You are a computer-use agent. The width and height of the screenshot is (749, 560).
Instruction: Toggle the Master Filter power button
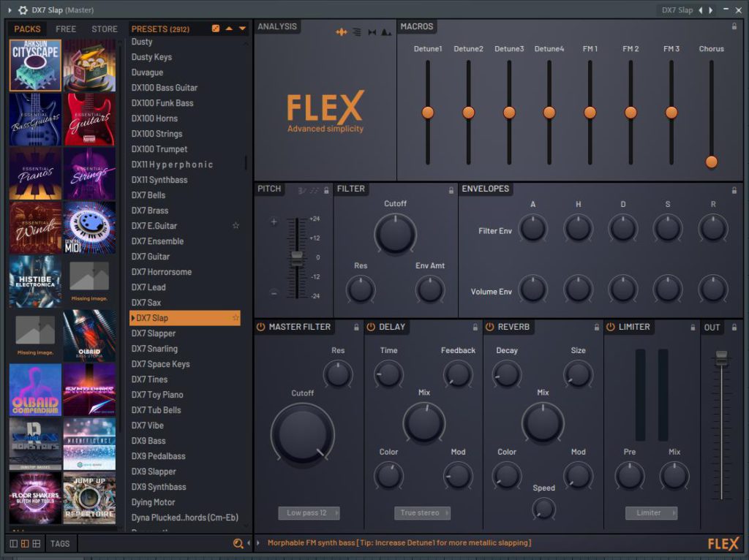[261, 327]
